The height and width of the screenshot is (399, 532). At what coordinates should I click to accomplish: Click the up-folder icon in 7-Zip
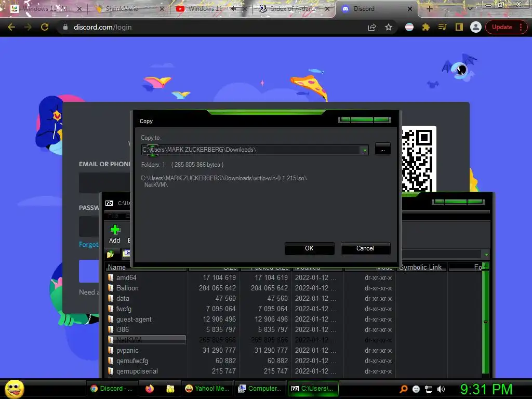tap(111, 254)
